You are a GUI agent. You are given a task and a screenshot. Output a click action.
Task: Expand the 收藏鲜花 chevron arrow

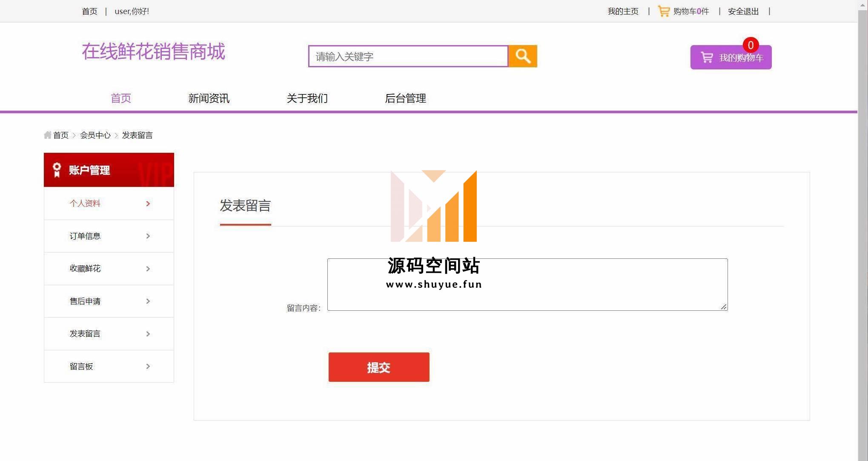(x=148, y=269)
